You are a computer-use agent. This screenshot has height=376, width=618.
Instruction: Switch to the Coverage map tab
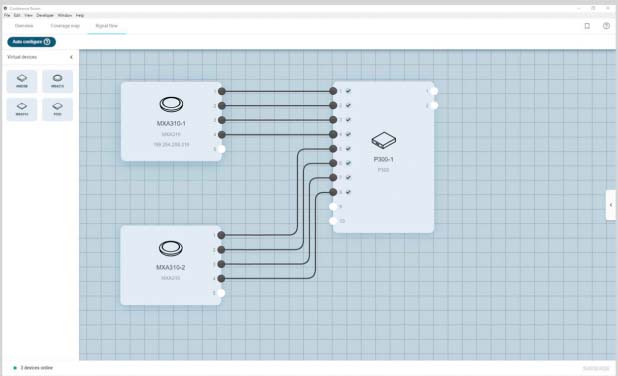point(65,26)
